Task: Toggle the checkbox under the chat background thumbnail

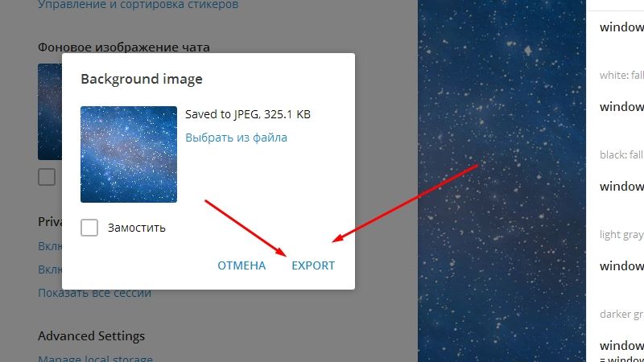Action: click(x=47, y=177)
